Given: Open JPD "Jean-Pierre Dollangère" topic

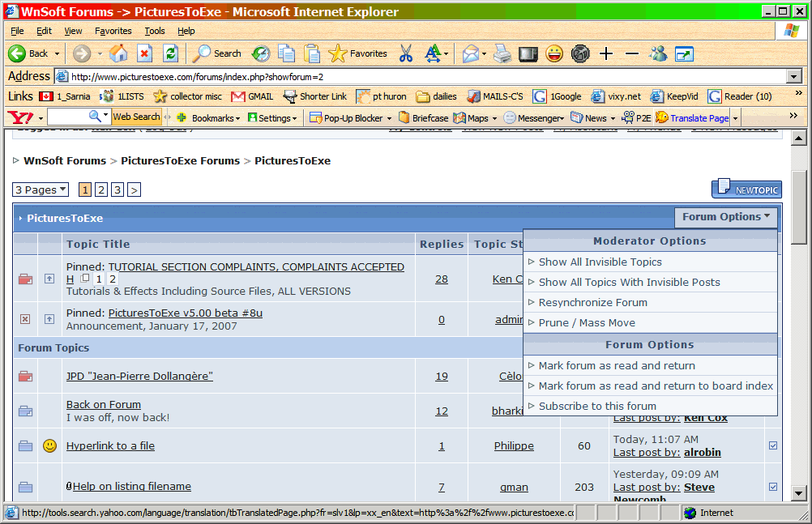Looking at the screenshot, I should [x=139, y=376].
